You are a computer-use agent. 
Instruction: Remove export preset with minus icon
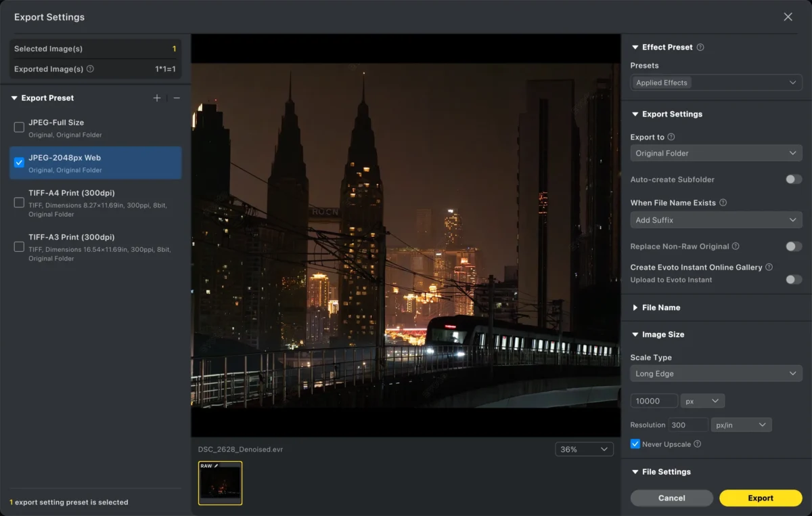click(x=177, y=98)
